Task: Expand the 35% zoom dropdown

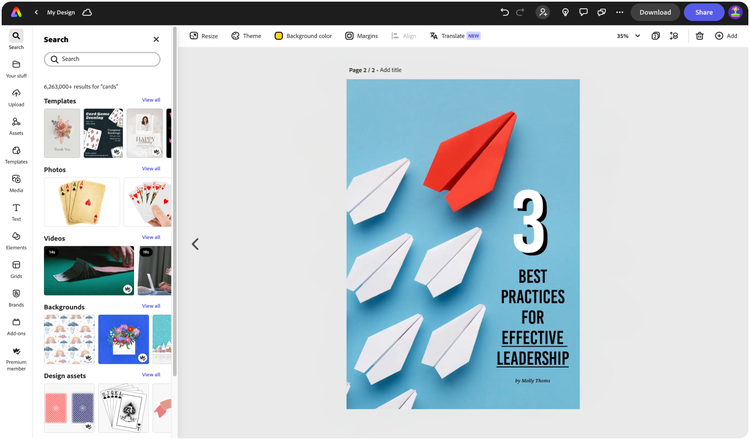Action: tap(628, 36)
